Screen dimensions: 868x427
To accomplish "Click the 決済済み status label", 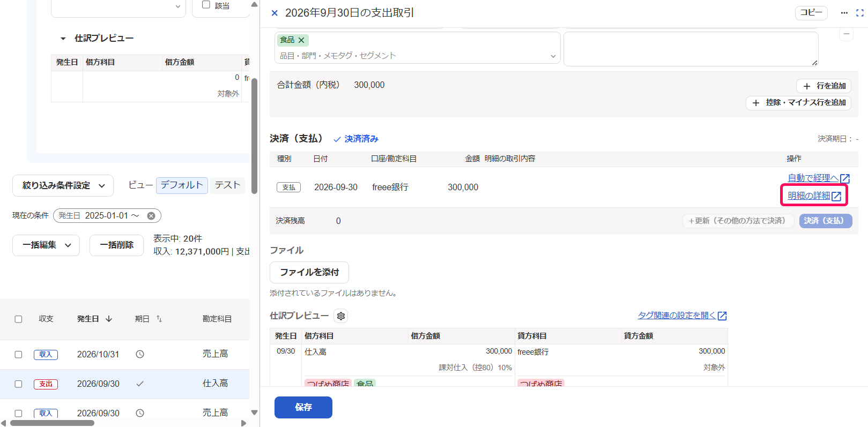I will [356, 139].
